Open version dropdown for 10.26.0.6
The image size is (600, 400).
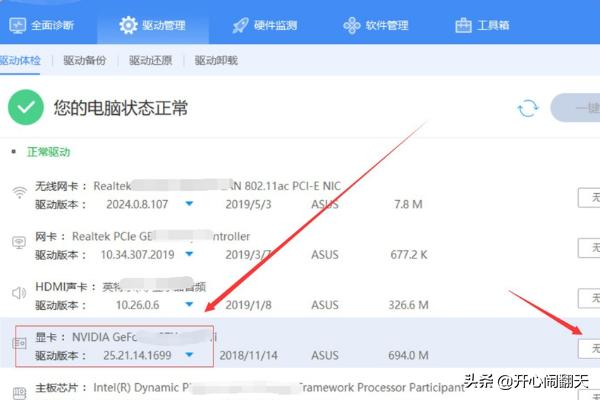(189, 304)
